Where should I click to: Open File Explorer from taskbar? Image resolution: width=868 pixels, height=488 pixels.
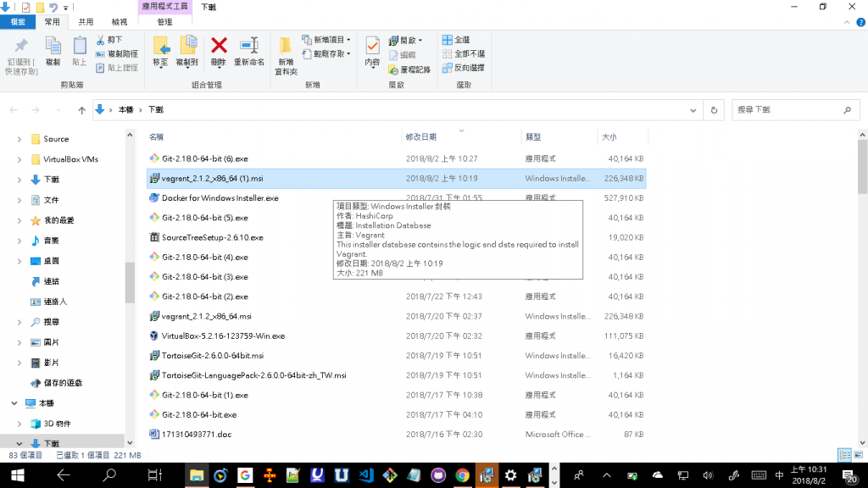pyautogui.click(x=197, y=475)
